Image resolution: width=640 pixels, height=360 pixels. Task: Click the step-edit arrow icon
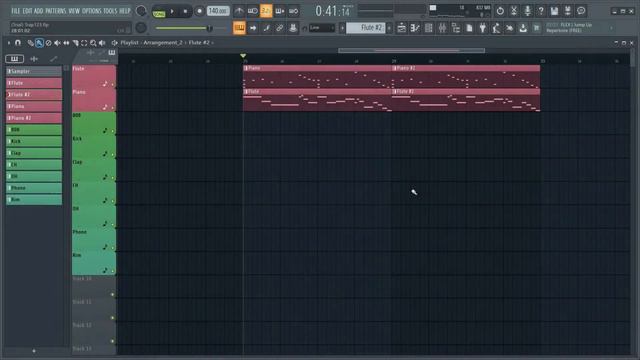pos(253,28)
